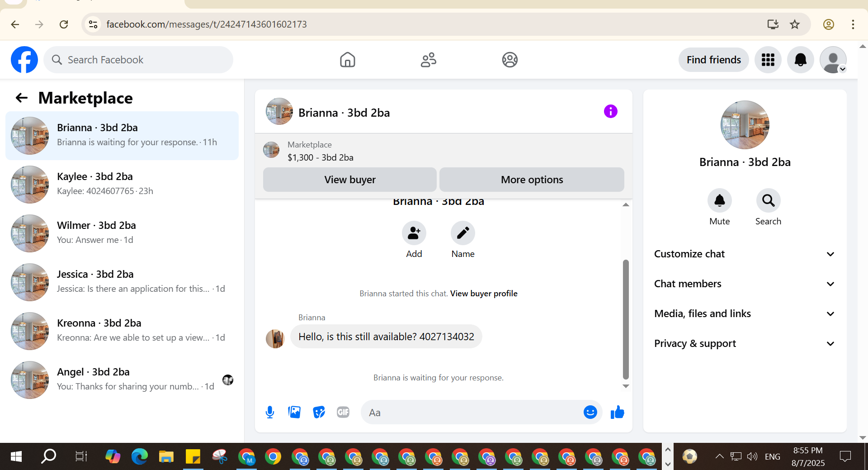Open Sticky Notes from the taskbar

click(193, 456)
